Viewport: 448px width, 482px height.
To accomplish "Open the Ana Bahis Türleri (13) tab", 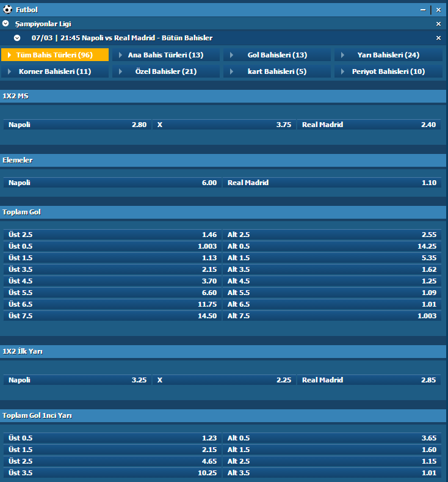I will click(166, 55).
